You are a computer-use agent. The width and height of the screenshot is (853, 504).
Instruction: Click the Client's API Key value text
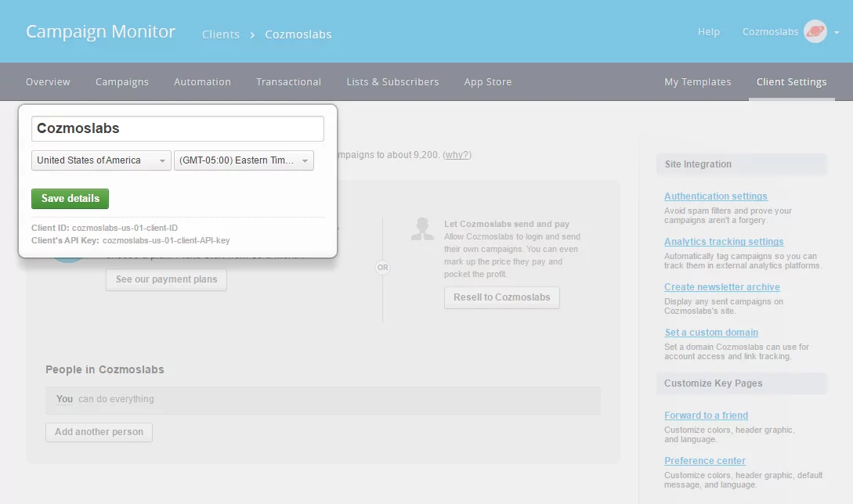pyautogui.click(x=166, y=240)
